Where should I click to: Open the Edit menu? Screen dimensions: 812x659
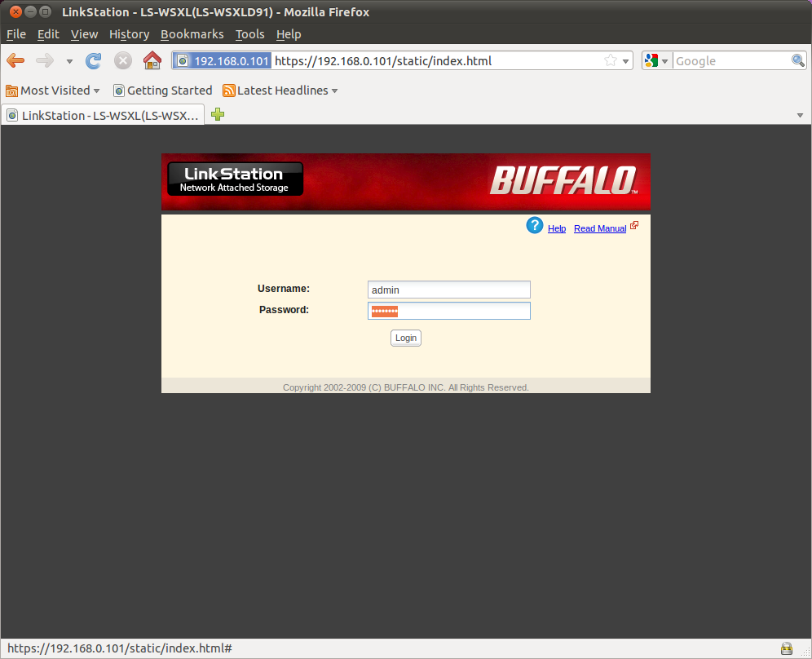tap(48, 34)
